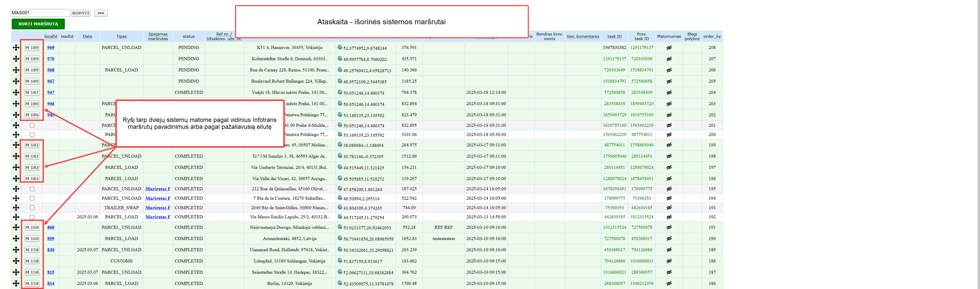
Task: Open the localId link 969
Action: pyautogui.click(x=51, y=47)
